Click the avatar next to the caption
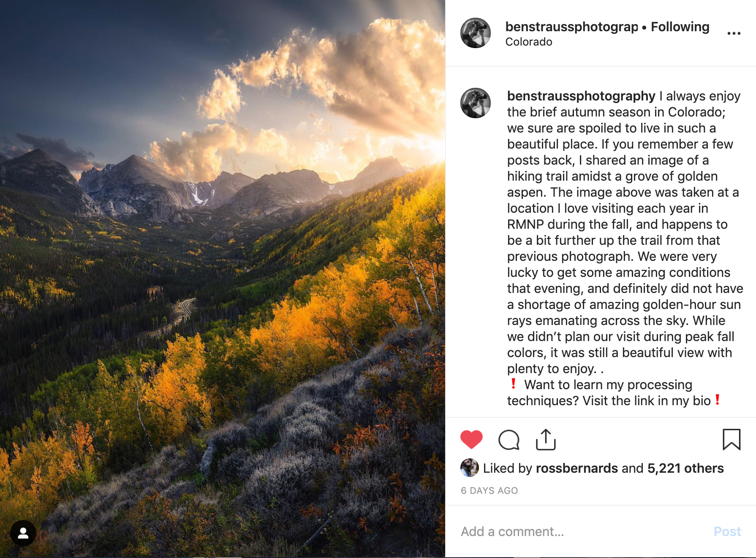This screenshot has height=558, width=756. click(x=475, y=103)
